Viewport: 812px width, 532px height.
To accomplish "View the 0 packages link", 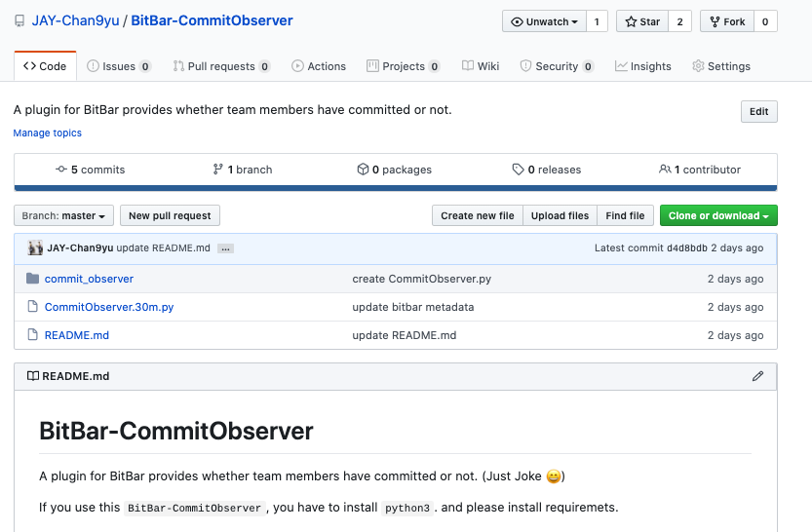I will click(394, 170).
